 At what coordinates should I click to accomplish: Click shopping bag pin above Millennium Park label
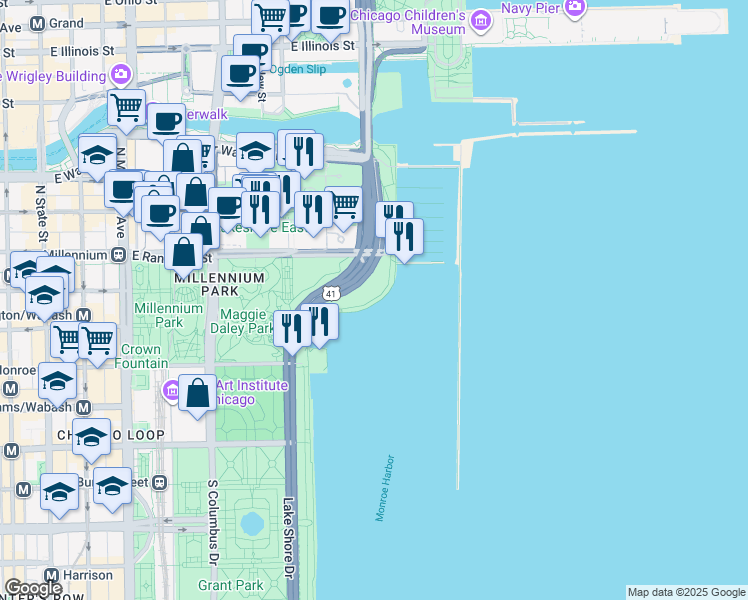point(184,256)
